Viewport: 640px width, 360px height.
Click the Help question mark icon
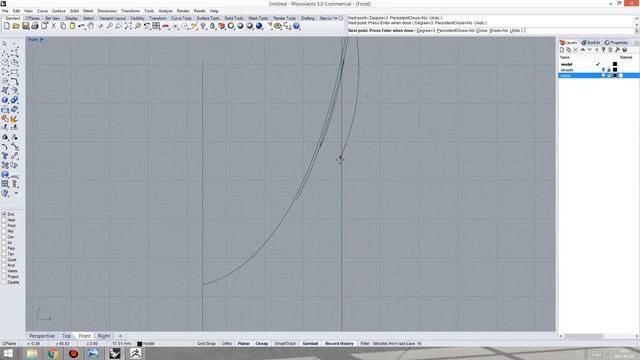pos(297,26)
